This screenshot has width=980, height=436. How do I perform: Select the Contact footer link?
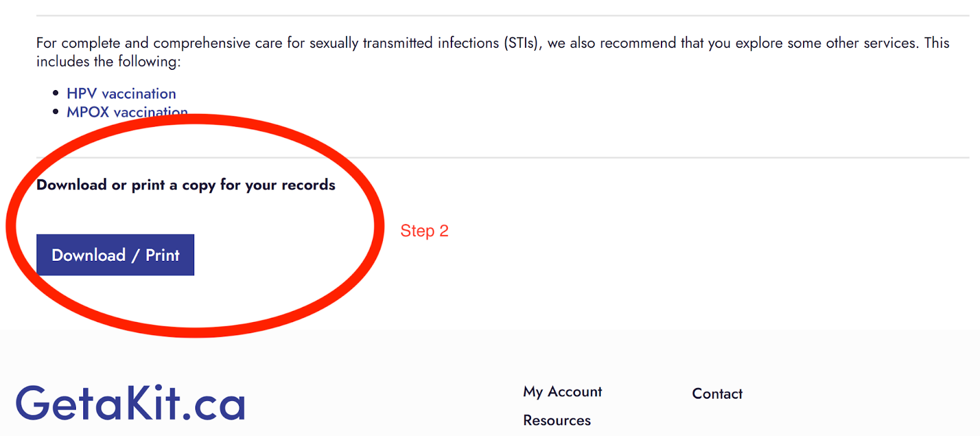(x=717, y=394)
